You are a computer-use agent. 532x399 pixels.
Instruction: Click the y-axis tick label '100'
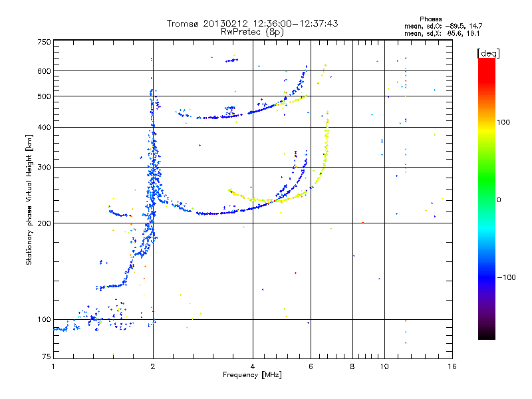click(44, 320)
